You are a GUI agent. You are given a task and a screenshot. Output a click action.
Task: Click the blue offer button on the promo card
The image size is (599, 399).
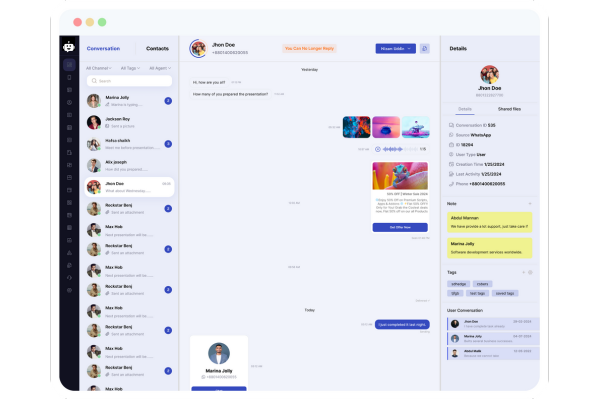tap(400, 227)
